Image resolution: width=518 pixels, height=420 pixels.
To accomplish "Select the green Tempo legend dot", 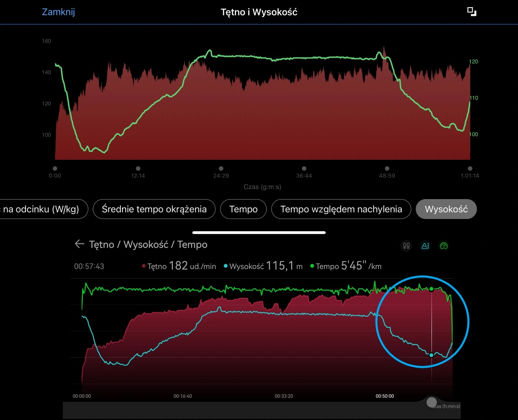I will pos(312,266).
